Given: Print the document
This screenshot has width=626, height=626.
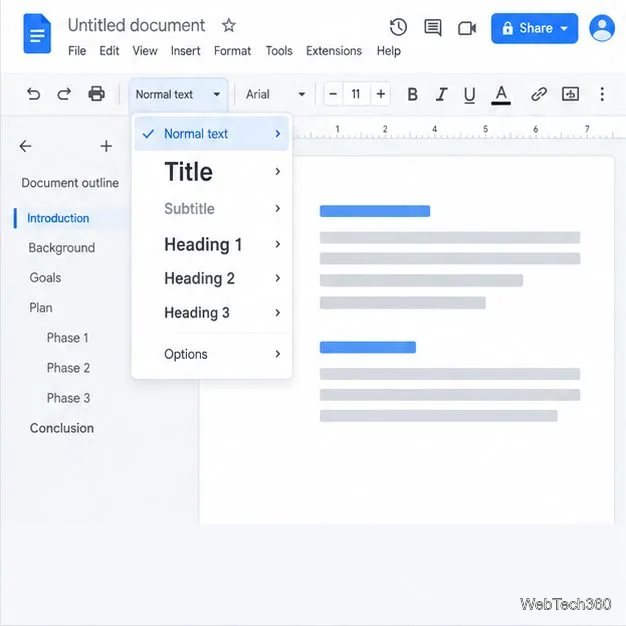Looking at the screenshot, I should (96, 94).
